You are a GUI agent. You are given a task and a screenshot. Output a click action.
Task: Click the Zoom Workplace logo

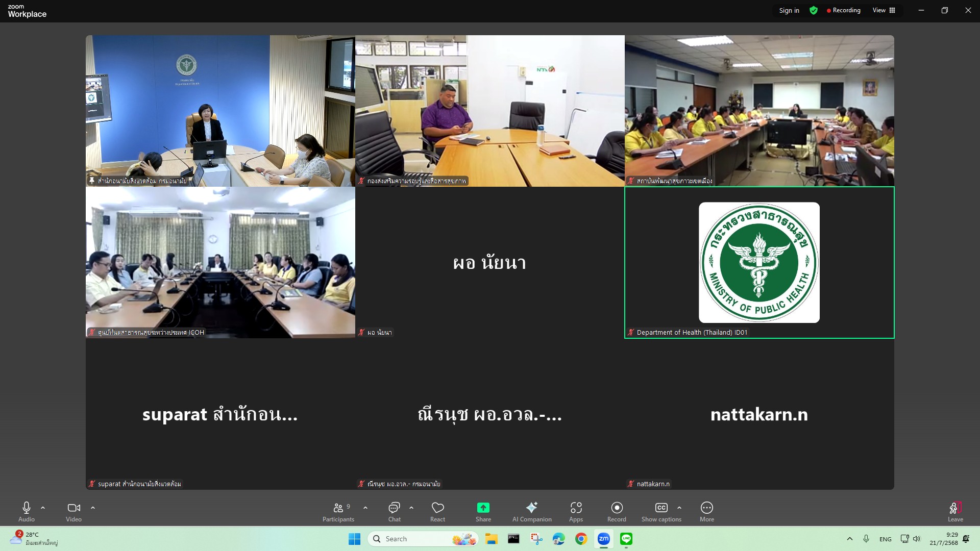[27, 11]
